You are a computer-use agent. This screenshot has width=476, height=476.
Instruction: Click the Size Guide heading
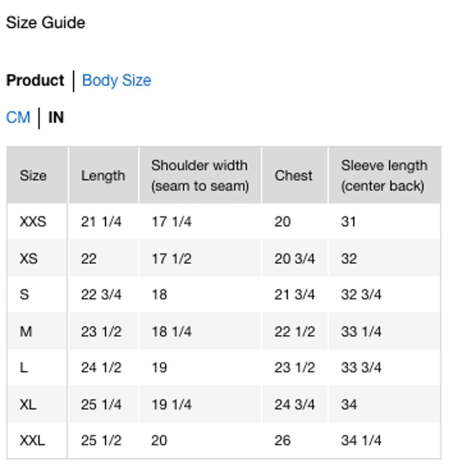46,23
